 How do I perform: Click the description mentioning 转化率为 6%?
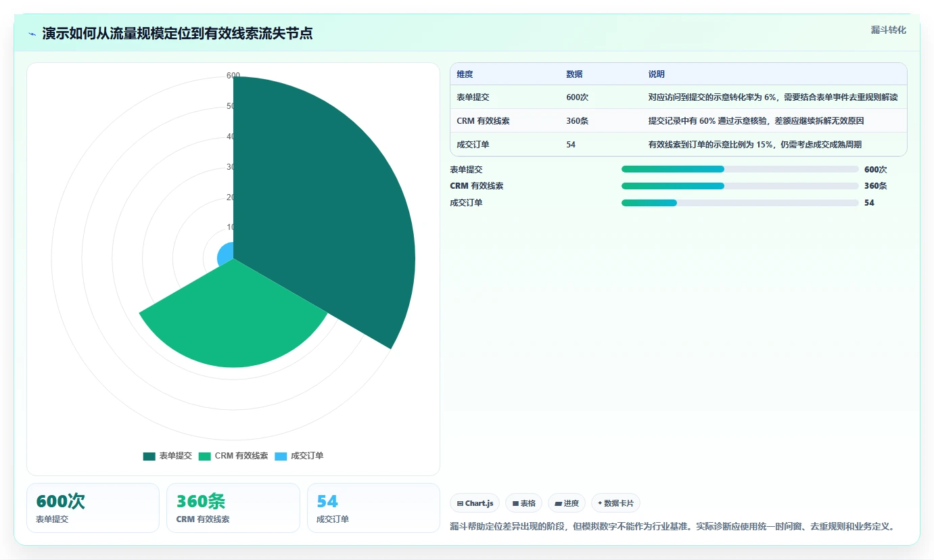[773, 97]
